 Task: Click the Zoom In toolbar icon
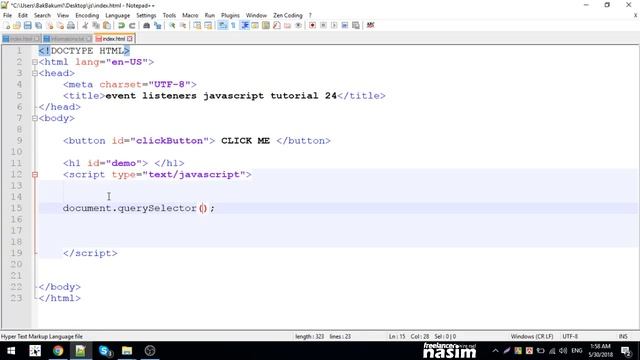coord(172,25)
